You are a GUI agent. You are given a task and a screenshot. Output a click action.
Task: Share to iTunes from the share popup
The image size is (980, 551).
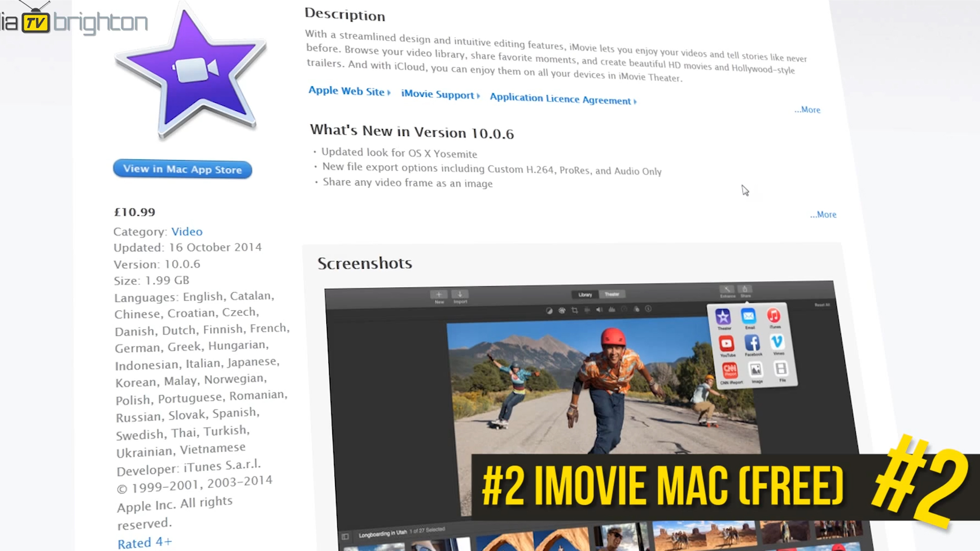point(774,317)
